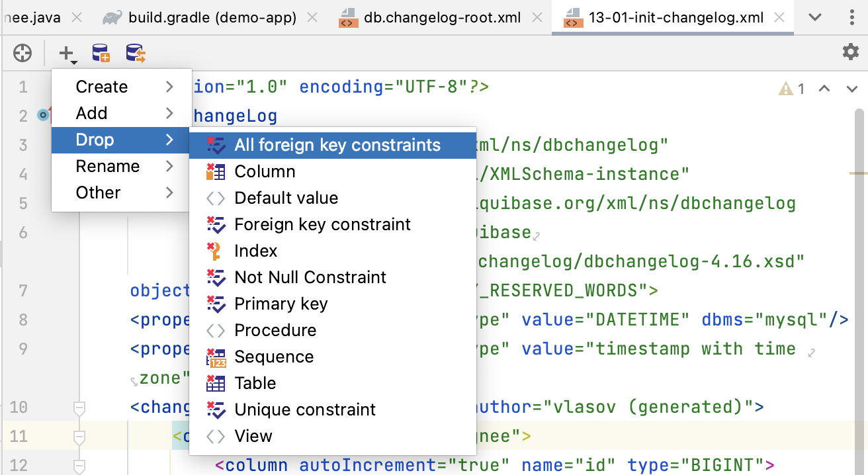Click the Index key icon
Viewport: 868px width, 475px height.
tap(214, 251)
